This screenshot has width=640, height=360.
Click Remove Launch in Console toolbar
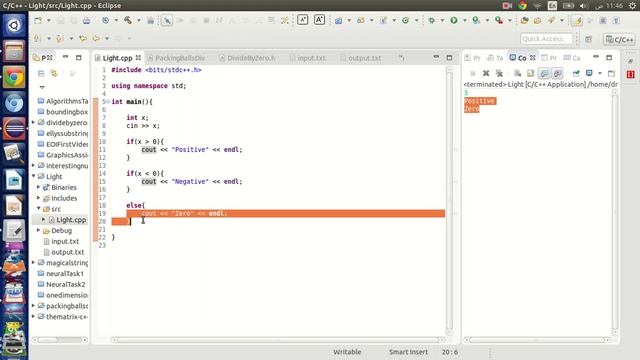coord(486,73)
